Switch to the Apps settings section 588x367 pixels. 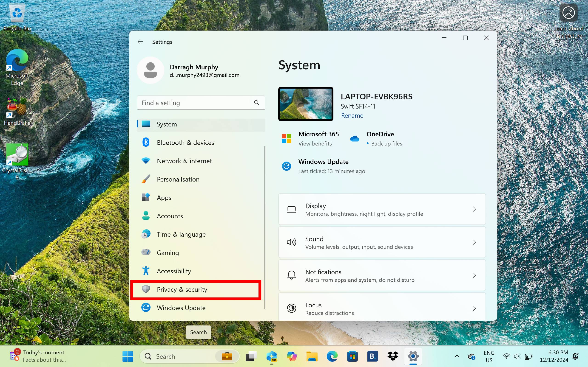164,197
